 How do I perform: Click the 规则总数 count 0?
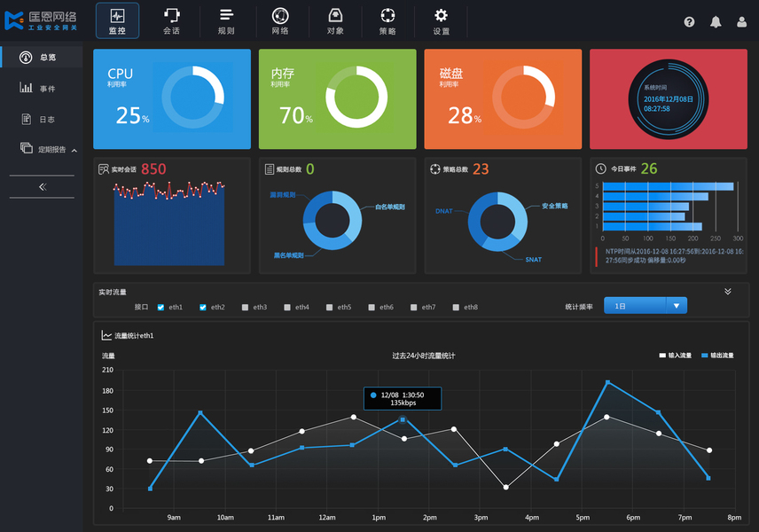(310, 169)
